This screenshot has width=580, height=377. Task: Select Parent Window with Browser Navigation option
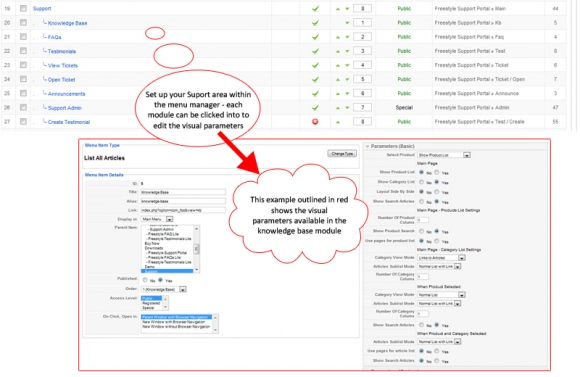click(x=176, y=317)
